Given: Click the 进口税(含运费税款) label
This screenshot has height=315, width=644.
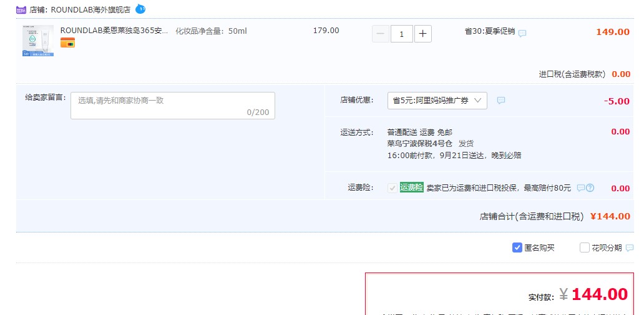Looking at the screenshot, I should click(572, 74).
